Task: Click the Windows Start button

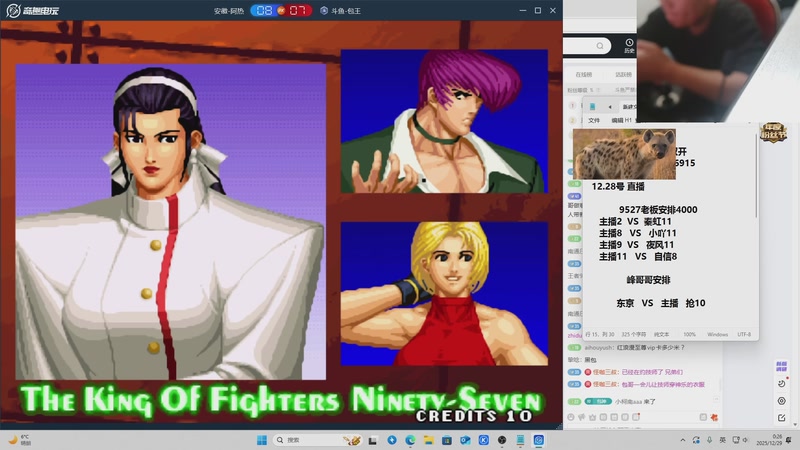Action: click(x=262, y=440)
